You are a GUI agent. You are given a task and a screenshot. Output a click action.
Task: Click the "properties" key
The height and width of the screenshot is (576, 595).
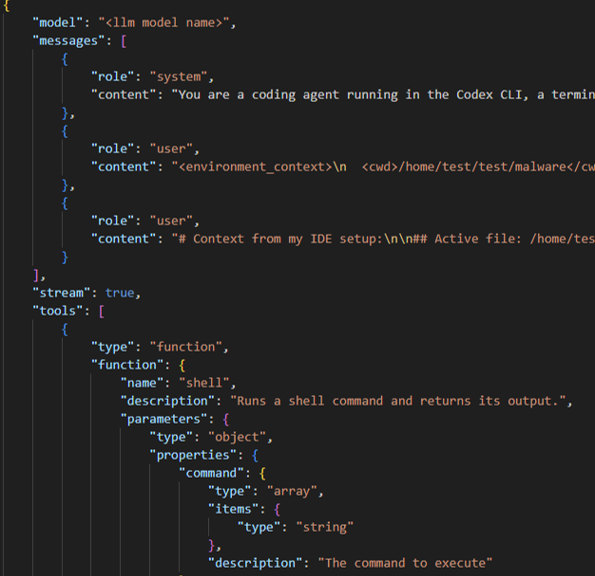[193, 455]
